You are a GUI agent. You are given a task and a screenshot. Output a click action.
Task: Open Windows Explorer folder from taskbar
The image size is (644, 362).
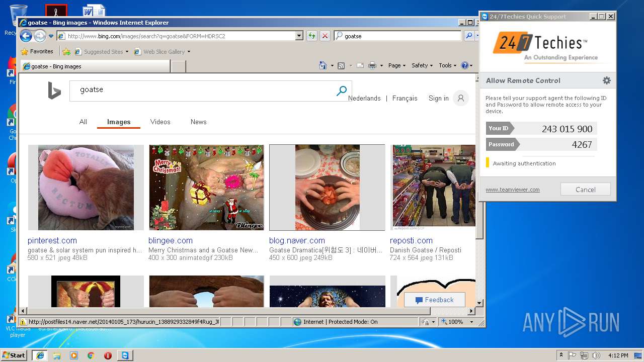[57, 355]
